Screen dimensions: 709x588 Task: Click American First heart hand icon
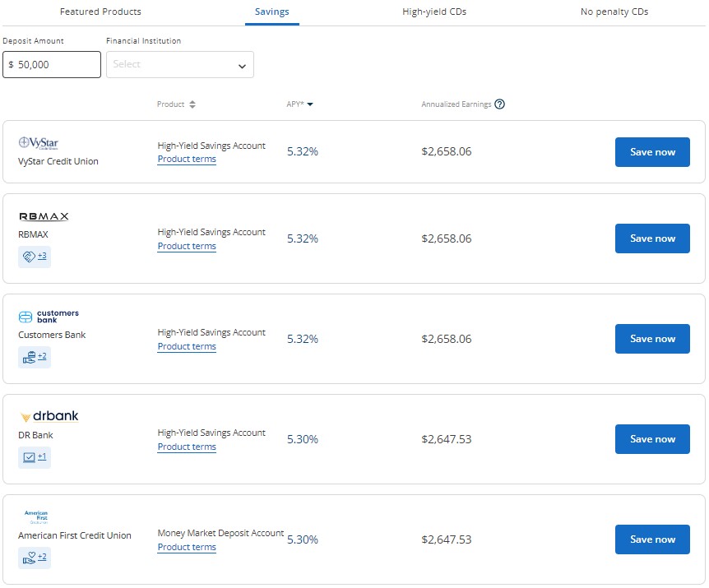(29, 558)
